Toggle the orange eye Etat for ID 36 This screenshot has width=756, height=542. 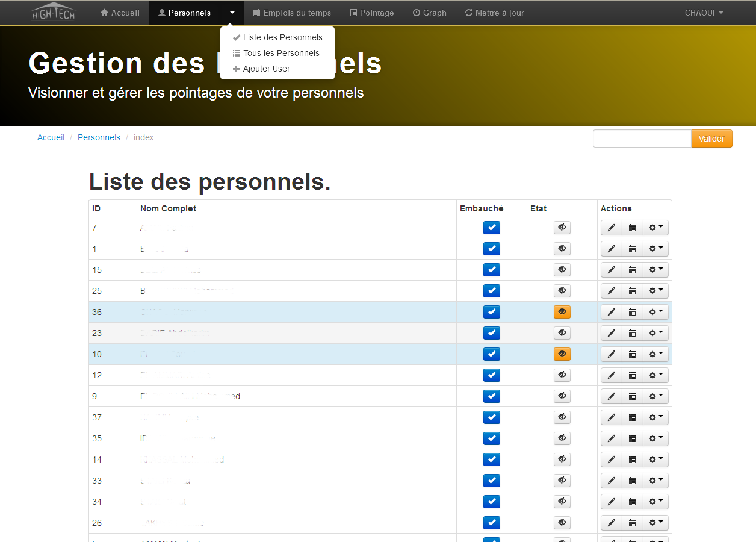(562, 312)
